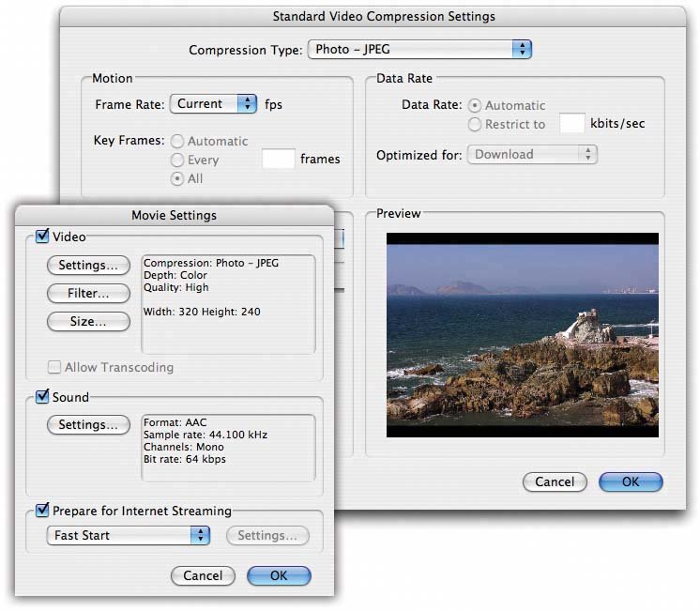This screenshot has width=700, height=611.
Task: Open the Optimized for Download dropdown
Action: [532, 155]
